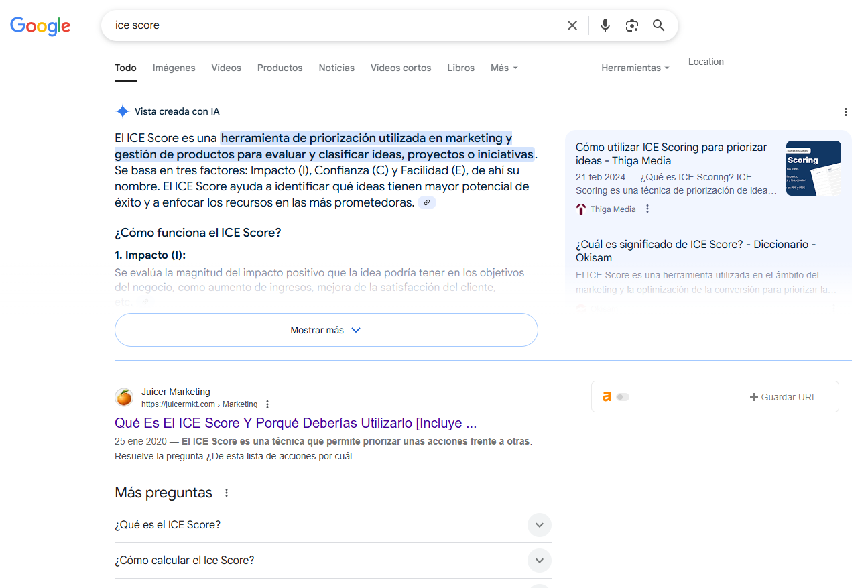This screenshot has height=588, width=868.
Task: Expand question ¿Cómo calcular el Ice Score?
Action: pos(333,561)
